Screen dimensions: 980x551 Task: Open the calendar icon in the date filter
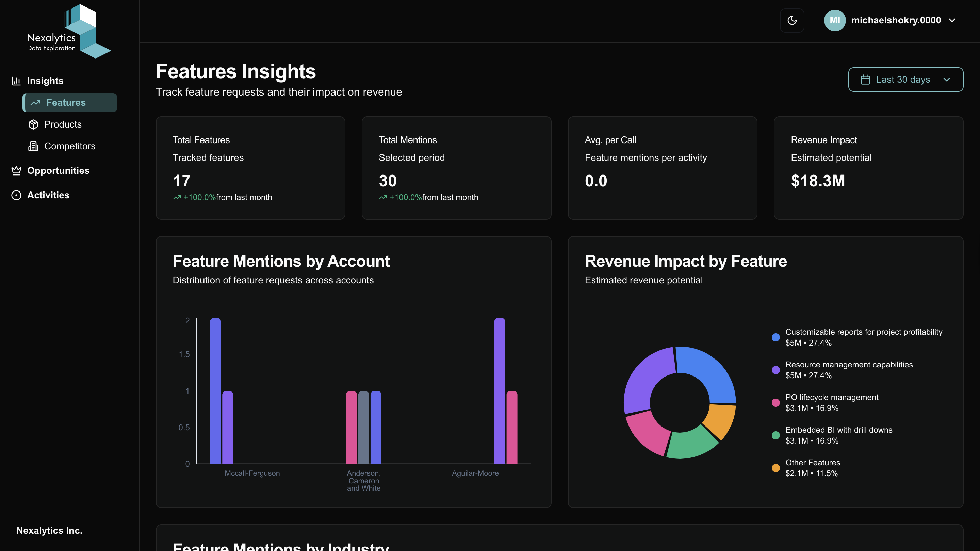(865, 80)
